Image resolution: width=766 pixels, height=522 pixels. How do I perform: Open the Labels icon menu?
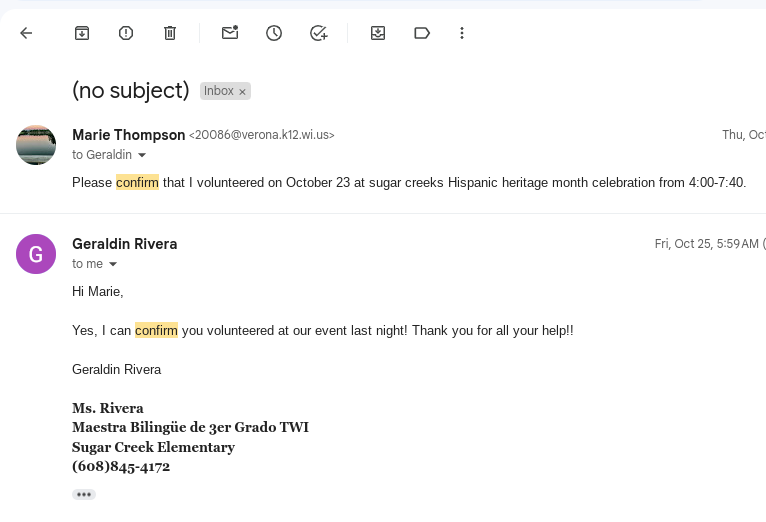[x=422, y=33]
